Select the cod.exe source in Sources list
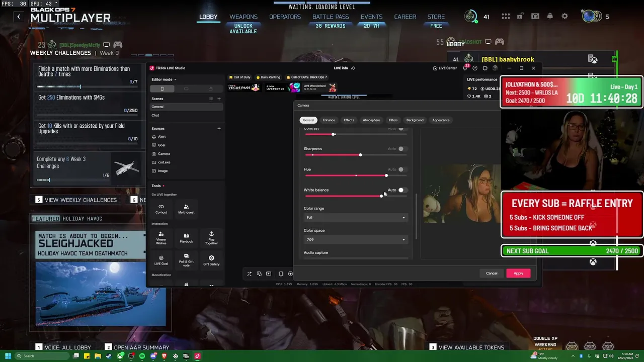 (x=186, y=162)
